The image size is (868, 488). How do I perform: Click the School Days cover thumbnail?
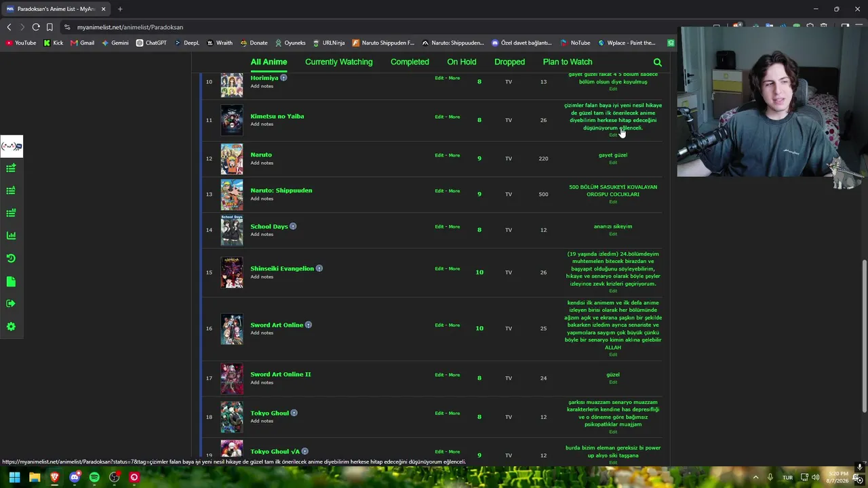[x=231, y=230]
